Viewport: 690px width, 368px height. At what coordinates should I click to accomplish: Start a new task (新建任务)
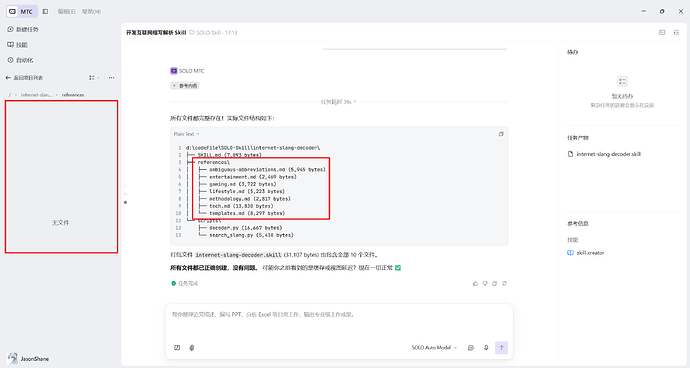coord(23,29)
